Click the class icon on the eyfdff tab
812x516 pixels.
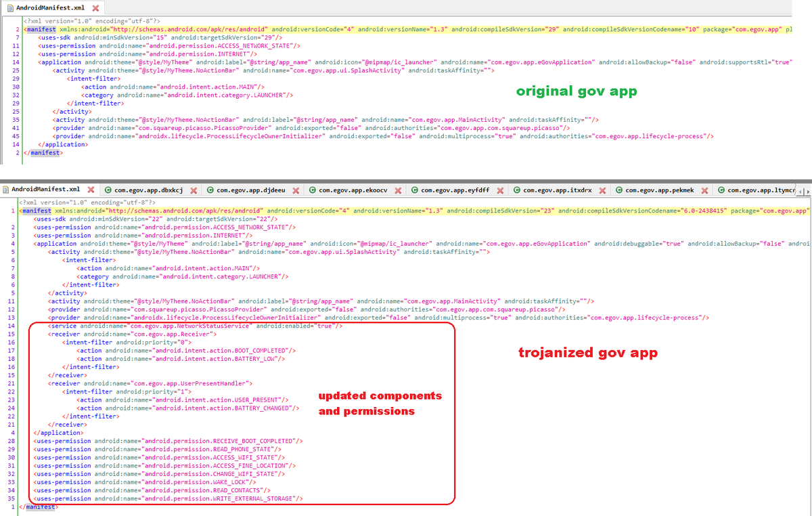(x=415, y=190)
